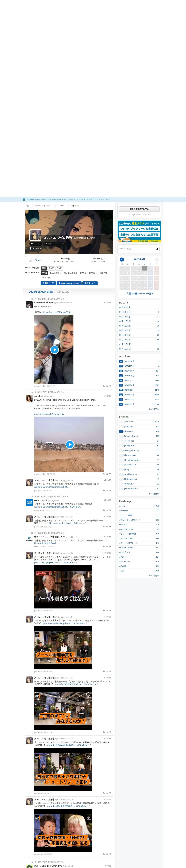Click 最新の情報に更新する button
This screenshot has height=868, width=186.
point(139,209)
